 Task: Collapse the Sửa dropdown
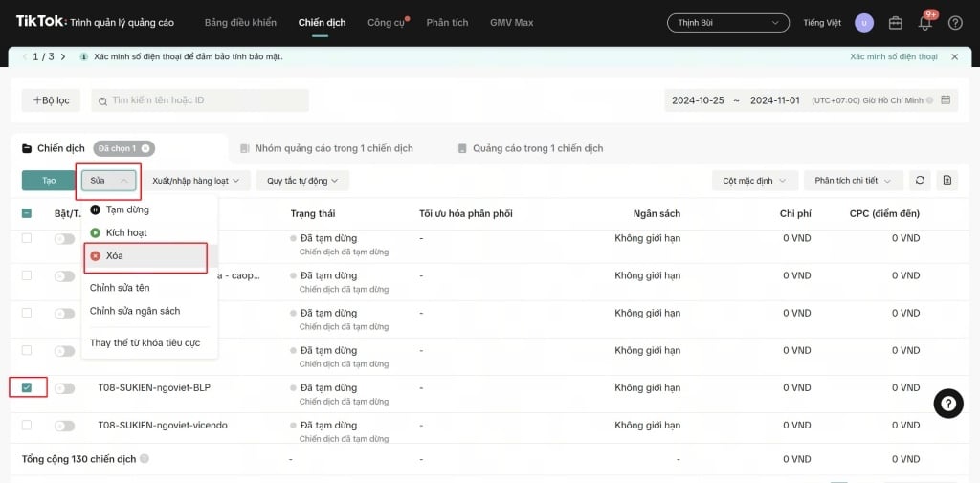pos(109,181)
